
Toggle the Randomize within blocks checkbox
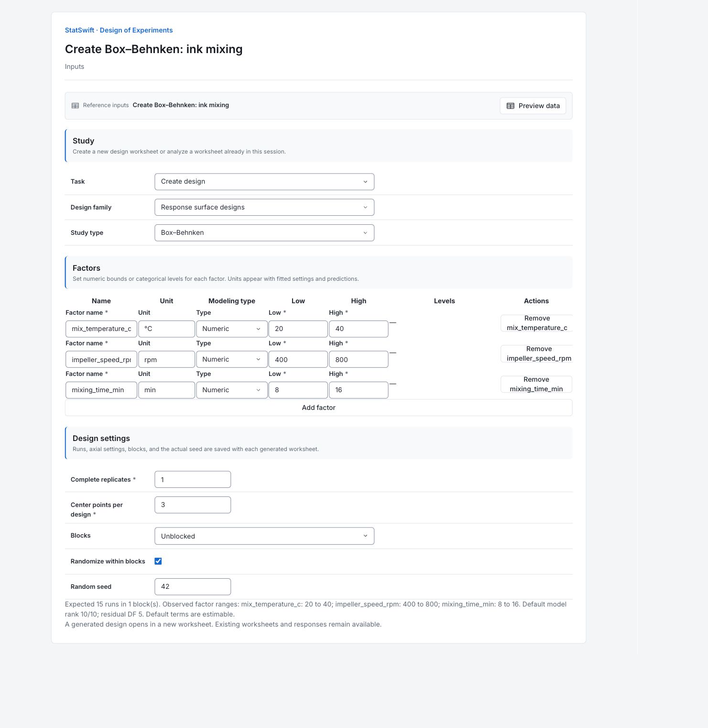[158, 561]
